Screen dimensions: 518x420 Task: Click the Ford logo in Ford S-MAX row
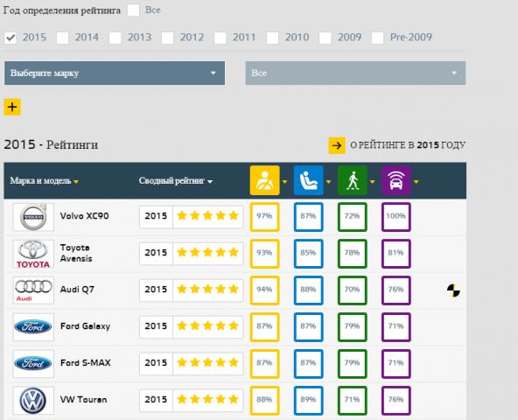(33, 364)
